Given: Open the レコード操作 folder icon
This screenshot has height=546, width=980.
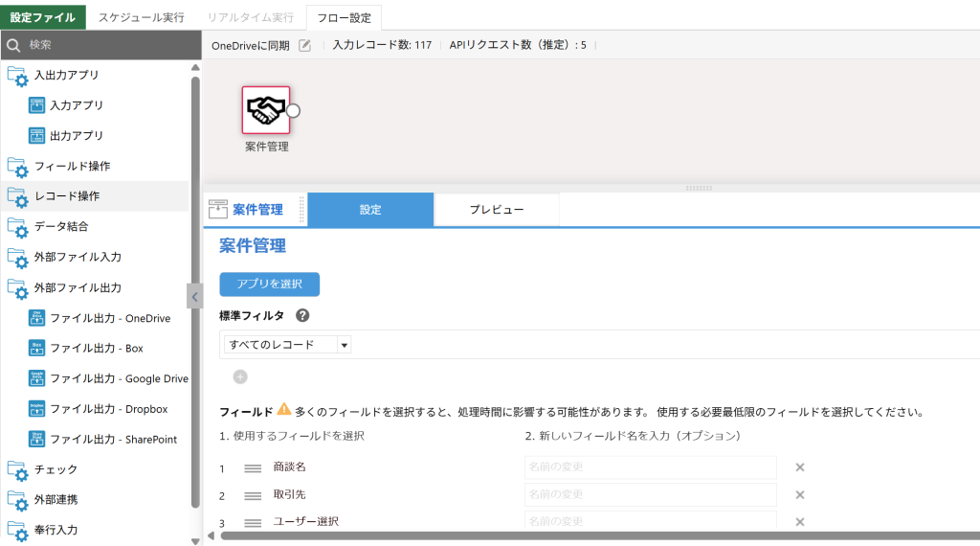Looking at the screenshot, I should [x=17, y=197].
